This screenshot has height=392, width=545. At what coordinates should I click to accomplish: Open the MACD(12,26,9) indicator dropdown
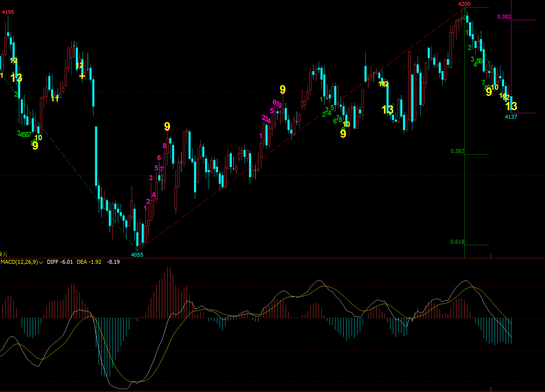[x=19, y=262]
